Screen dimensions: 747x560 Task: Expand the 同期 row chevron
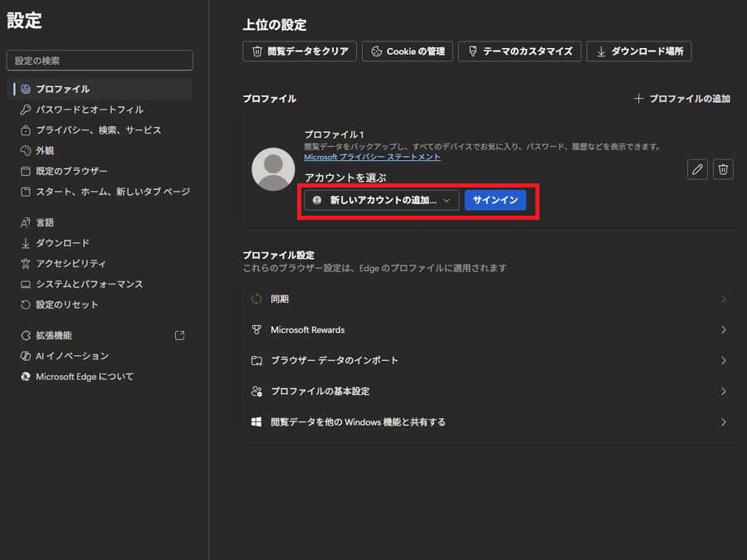tap(724, 299)
